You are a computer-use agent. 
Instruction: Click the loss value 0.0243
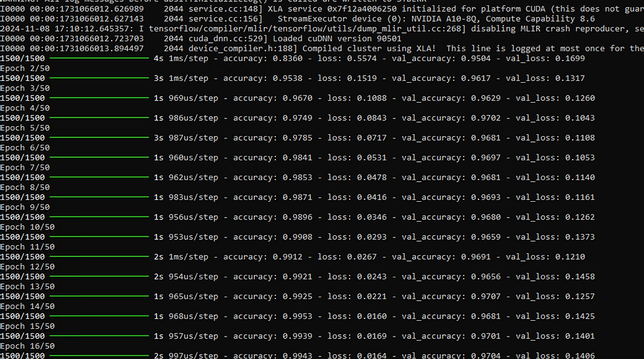click(372, 276)
